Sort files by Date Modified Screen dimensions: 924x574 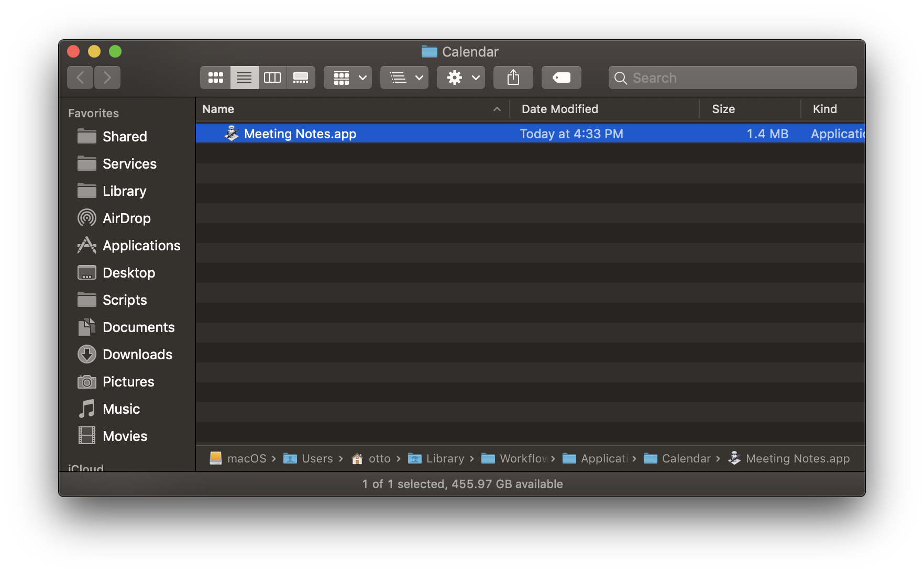(x=559, y=109)
